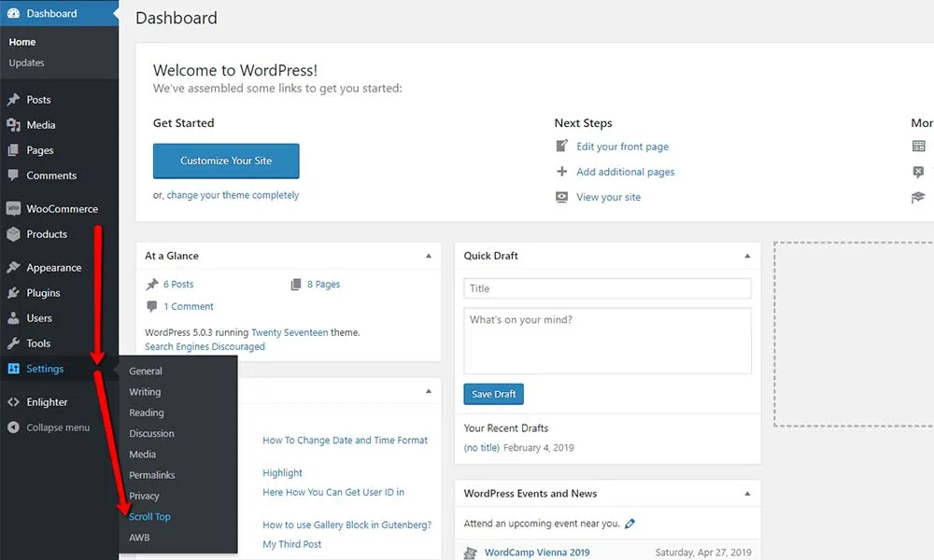
Task: Open General settings from the flyout
Action: (x=146, y=371)
